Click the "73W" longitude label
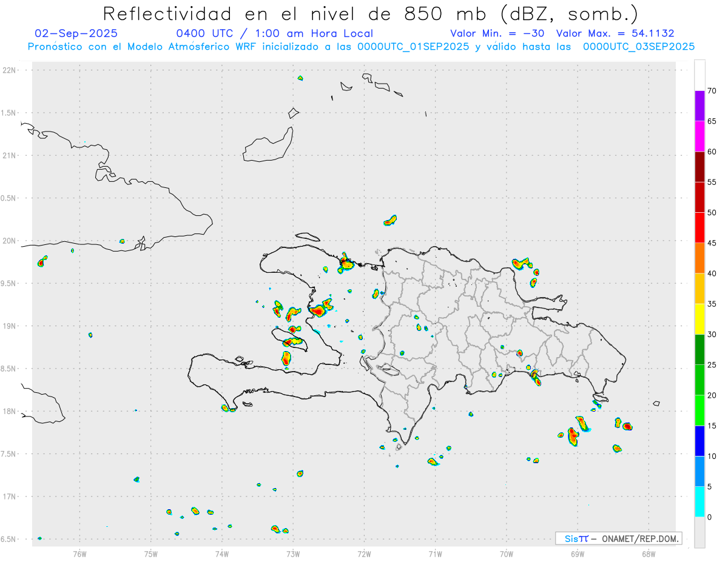 pos(293,554)
